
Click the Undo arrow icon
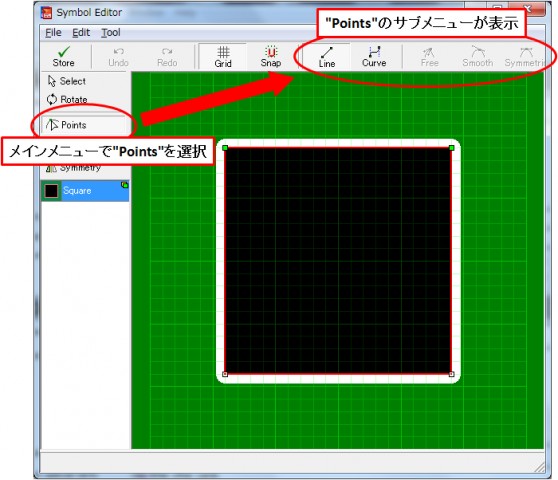pyautogui.click(x=118, y=52)
